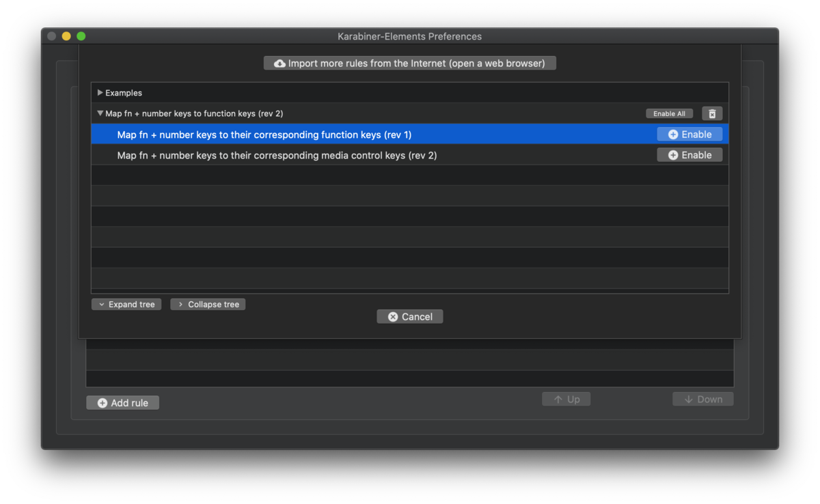
Task: Expand the Examples tree row
Action: [100, 93]
